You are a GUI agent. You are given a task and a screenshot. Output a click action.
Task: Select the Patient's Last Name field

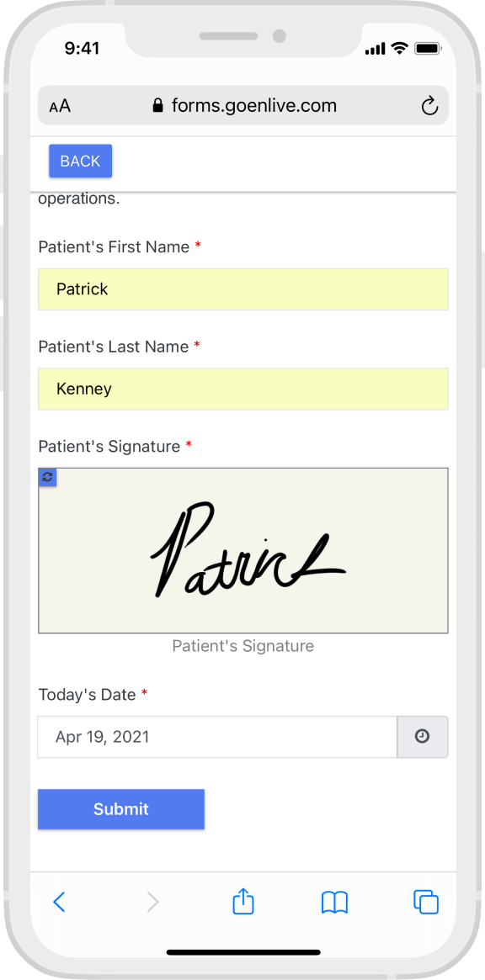coord(242,389)
